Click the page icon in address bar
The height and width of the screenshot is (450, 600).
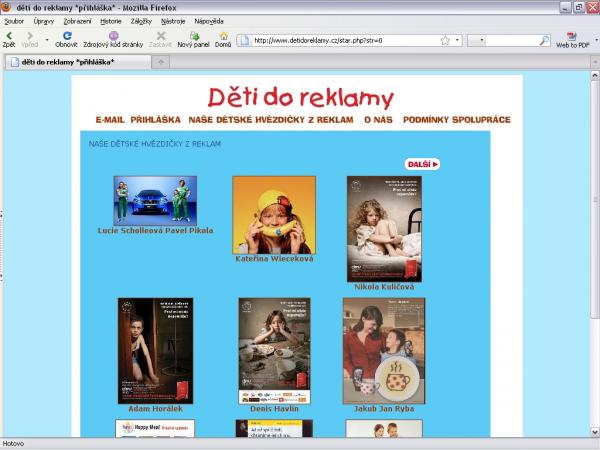click(245, 41)
